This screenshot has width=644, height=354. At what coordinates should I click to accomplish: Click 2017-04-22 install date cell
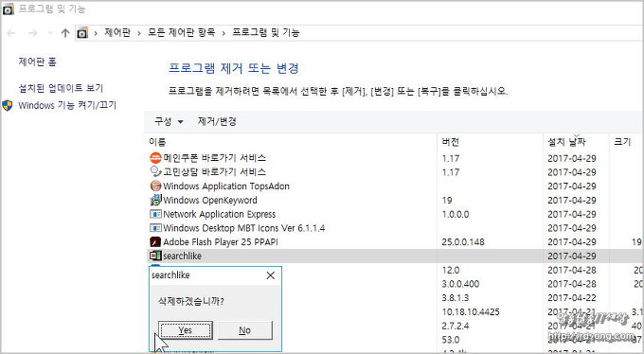[x=572, y=298]
